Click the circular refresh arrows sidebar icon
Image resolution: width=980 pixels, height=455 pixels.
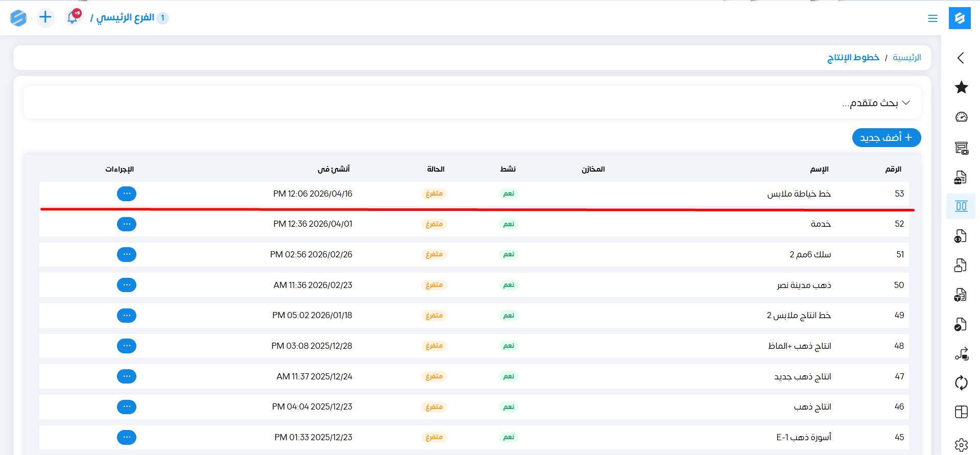click(x=961, y=382)
